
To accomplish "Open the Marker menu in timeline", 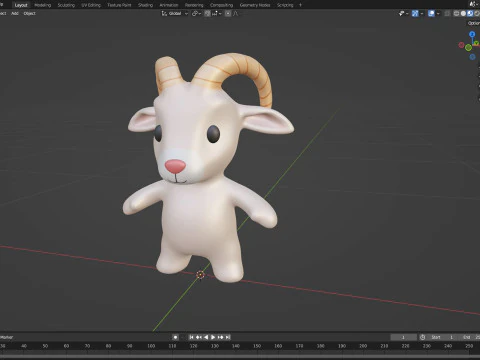I will (x=7, y=337).
